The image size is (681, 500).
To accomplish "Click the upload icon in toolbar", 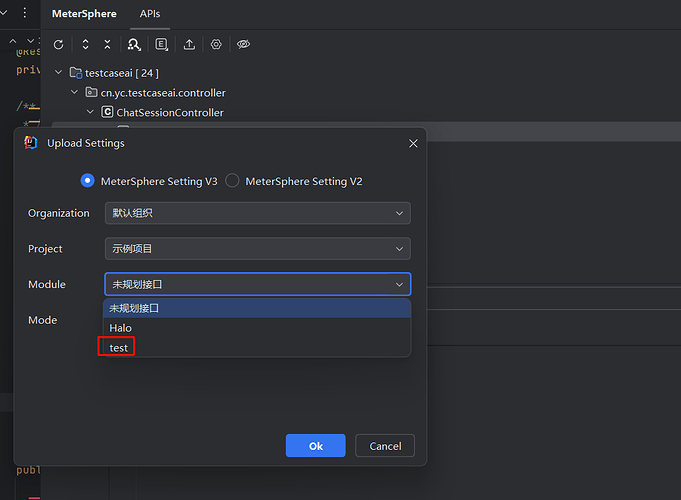I will [189, 45].
